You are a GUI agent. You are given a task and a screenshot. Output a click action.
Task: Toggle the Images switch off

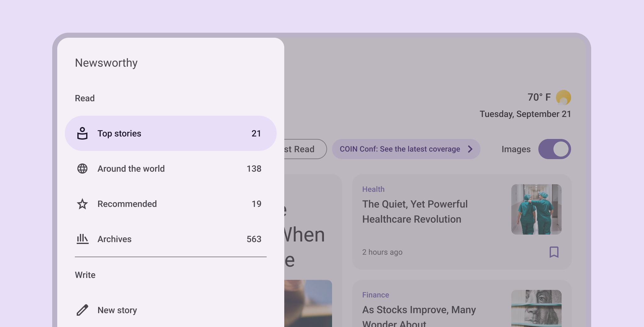[554, 149]
